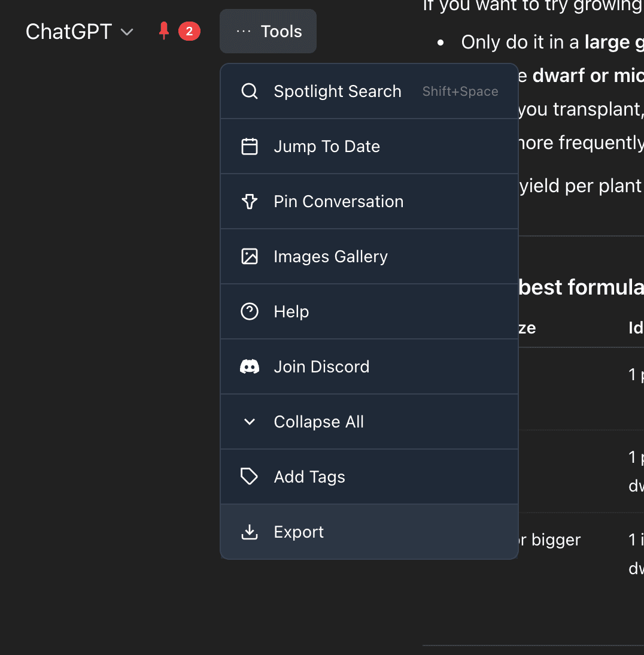Click the chevron icon next to Collapse All
The height and width of the screenshot is (655, 644).
[x=249, y=421]
